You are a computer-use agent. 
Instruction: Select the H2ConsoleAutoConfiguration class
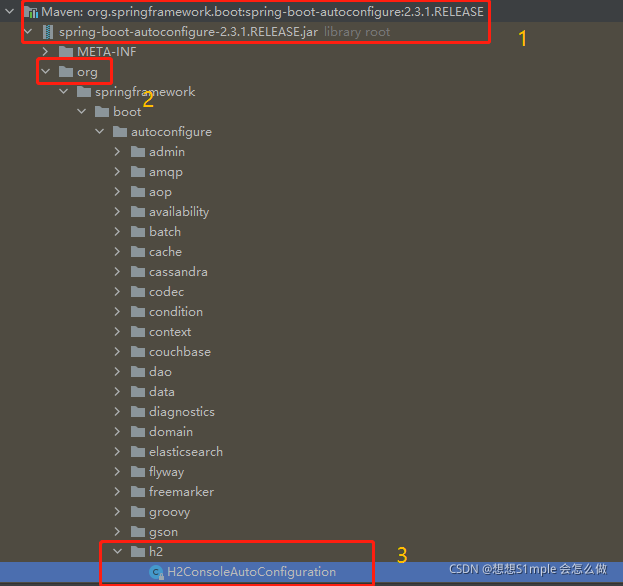tap(252, 572)
